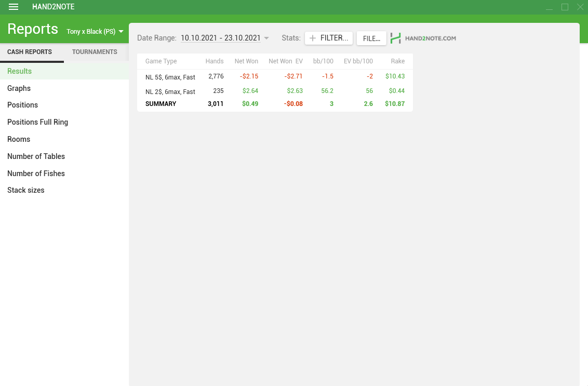Click the $10.43 rake value

[x=395, y=76]
